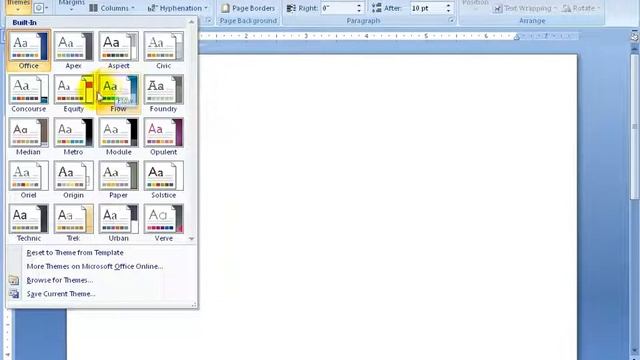Open the Paragraph dialog launcher

coord(451,20)
